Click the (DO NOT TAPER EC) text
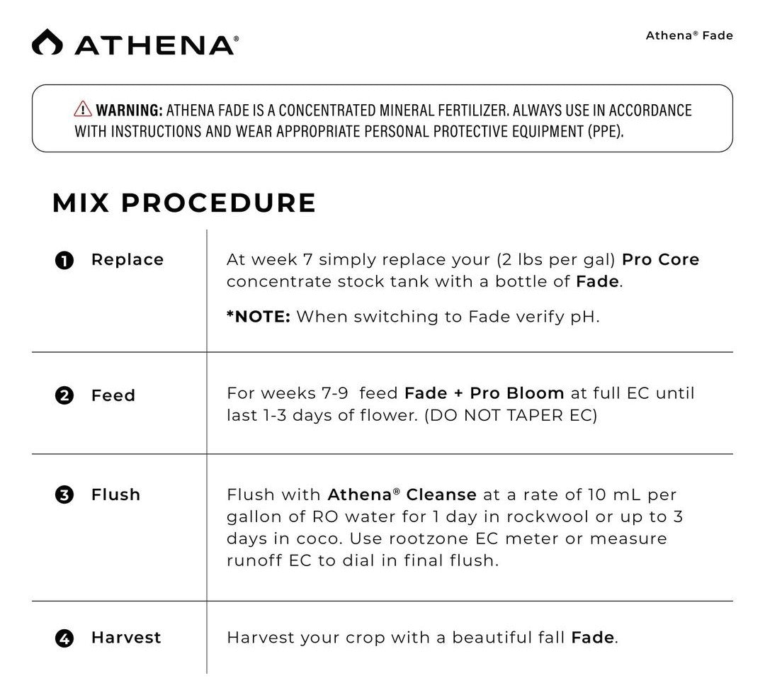The width and height of the screenshot is (765, 700). point(510,415)
